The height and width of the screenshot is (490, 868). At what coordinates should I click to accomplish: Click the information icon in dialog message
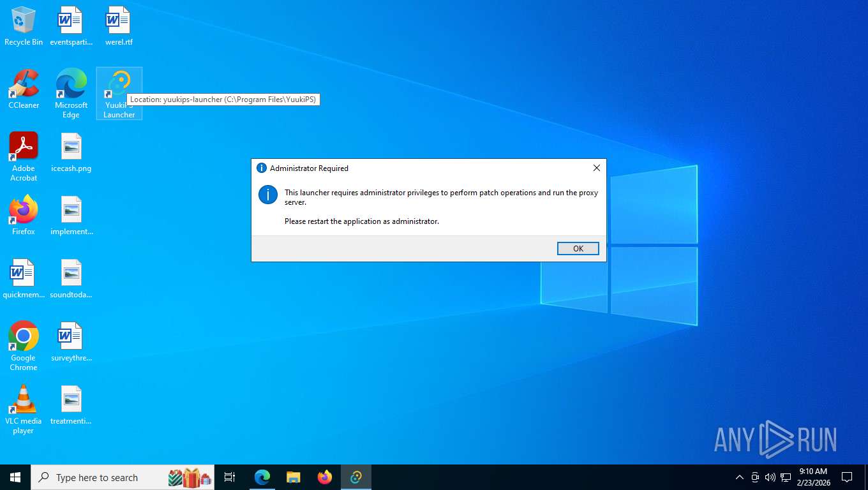click(x=268, y=195)
